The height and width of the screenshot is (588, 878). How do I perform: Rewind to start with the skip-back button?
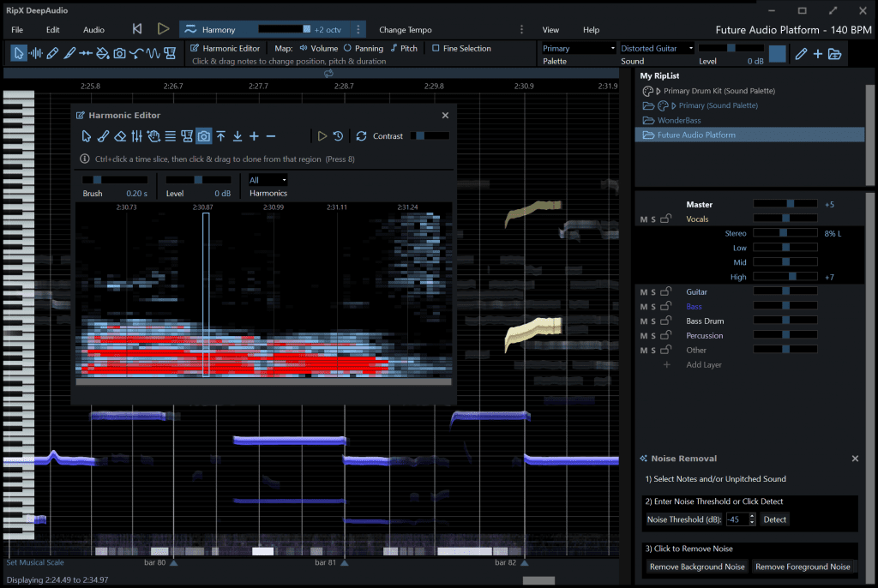click(137, 29)
